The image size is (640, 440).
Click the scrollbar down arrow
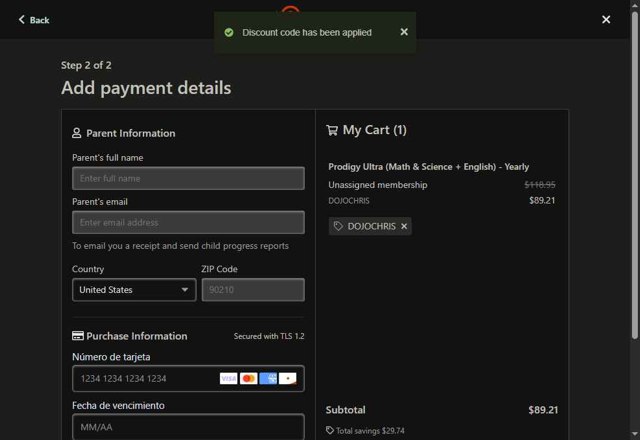(635, 434)
